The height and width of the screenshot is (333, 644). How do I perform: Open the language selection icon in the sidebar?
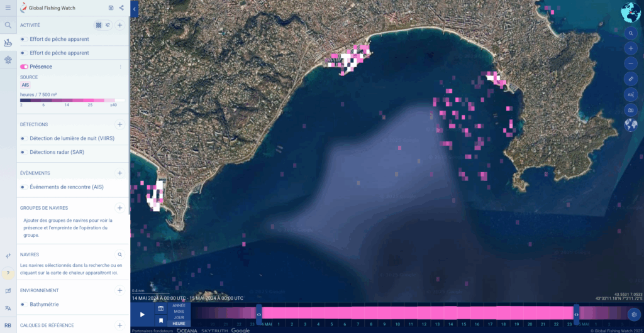[8, 308]
